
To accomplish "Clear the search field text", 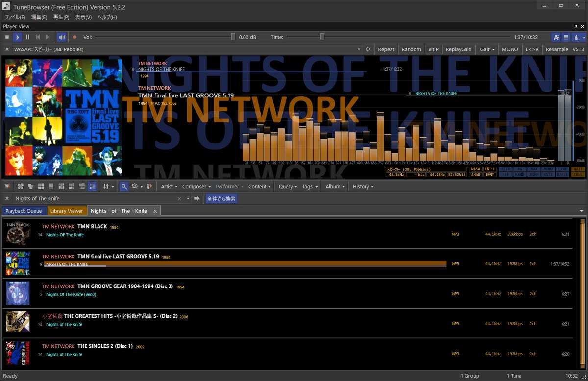I will click(x=179, y=199).
